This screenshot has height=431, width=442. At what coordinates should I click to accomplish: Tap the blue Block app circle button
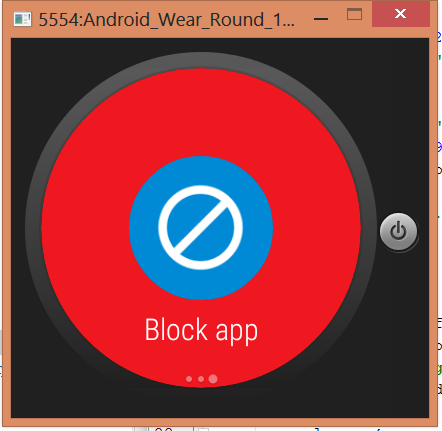pyautogui.click(x=201, y=228)
